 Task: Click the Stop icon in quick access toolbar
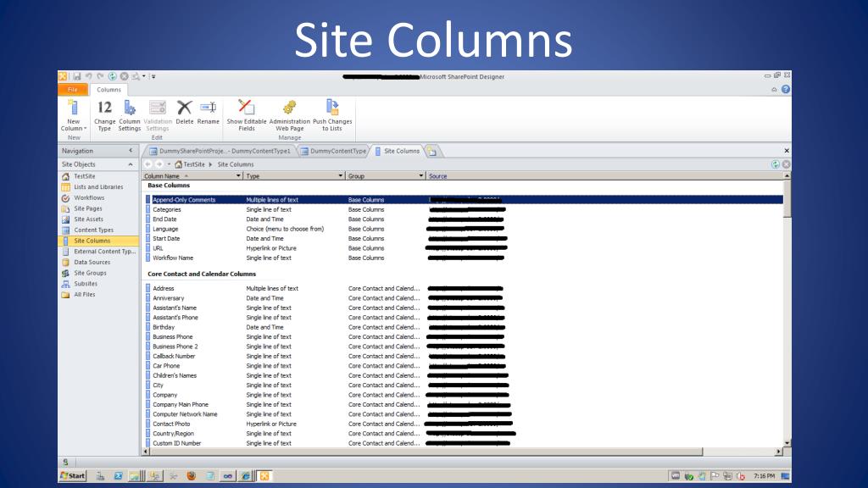tap(124, 76)
